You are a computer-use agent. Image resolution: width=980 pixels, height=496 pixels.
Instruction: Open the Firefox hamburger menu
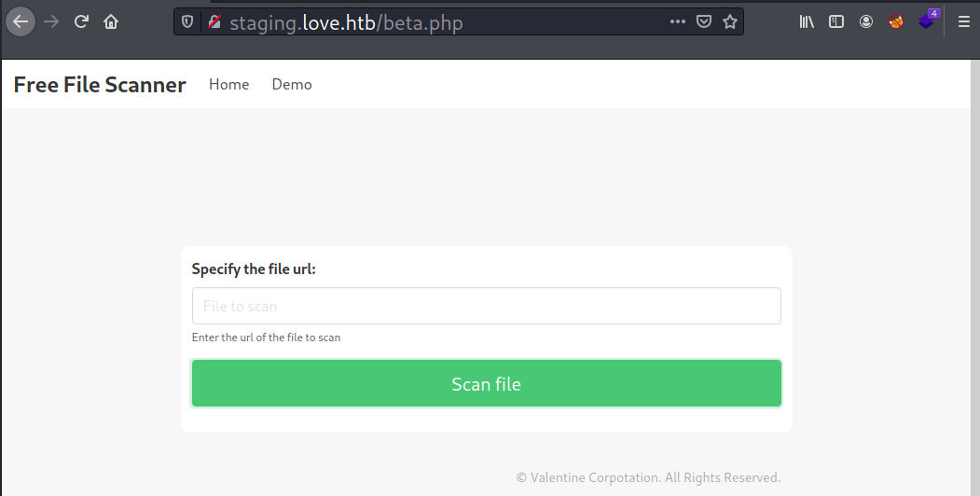point(964,21)
